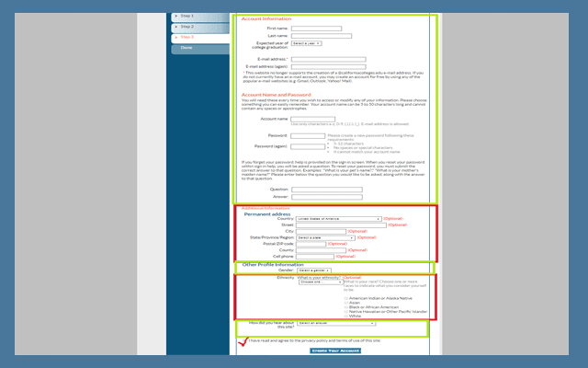Screen dimensions: 588x368
Task: Check American Indian or Alaska Native
Action: (346, 298)
